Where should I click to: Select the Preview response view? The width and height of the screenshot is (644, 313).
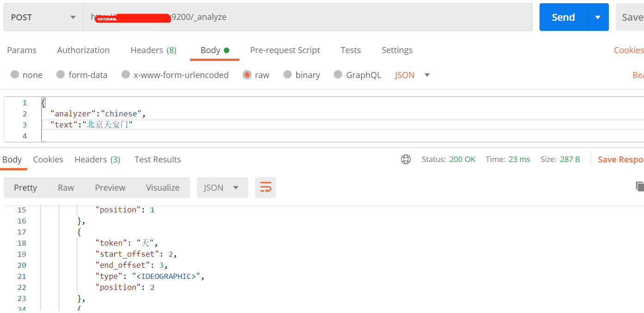(110, 187)
